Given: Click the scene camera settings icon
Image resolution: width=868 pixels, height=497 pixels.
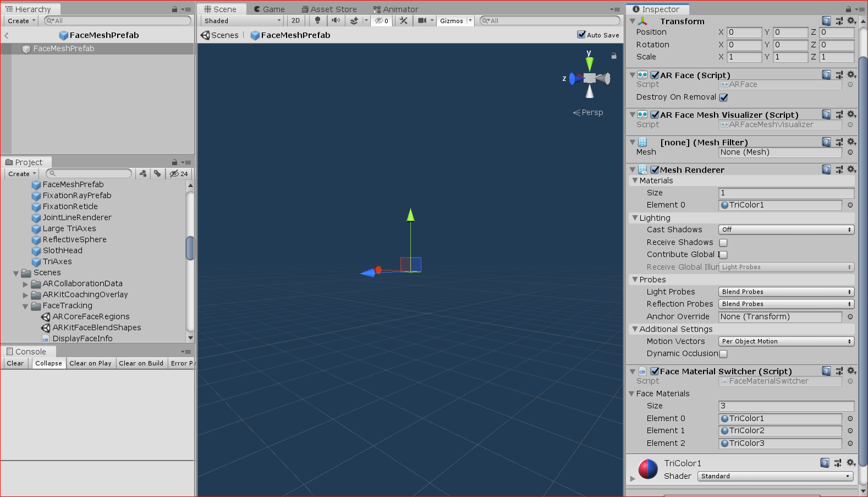Looking at the screenshot, I should 422,20.
